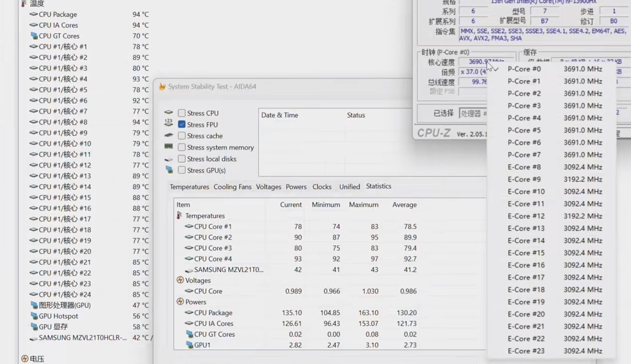Click the SAMSUNG MZVL21T0 drive icon in statistics
Screen dimensions: 631x364
[189, 270]
